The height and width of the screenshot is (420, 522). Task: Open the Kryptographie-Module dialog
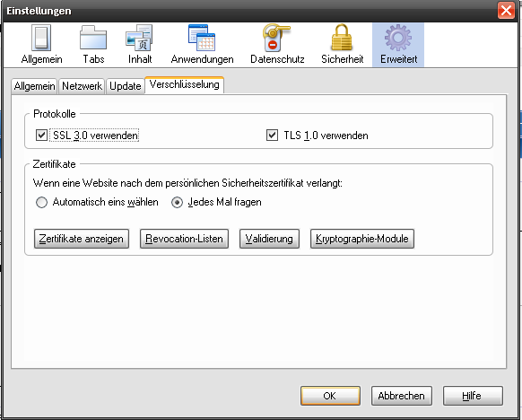(x=362, y=239)
